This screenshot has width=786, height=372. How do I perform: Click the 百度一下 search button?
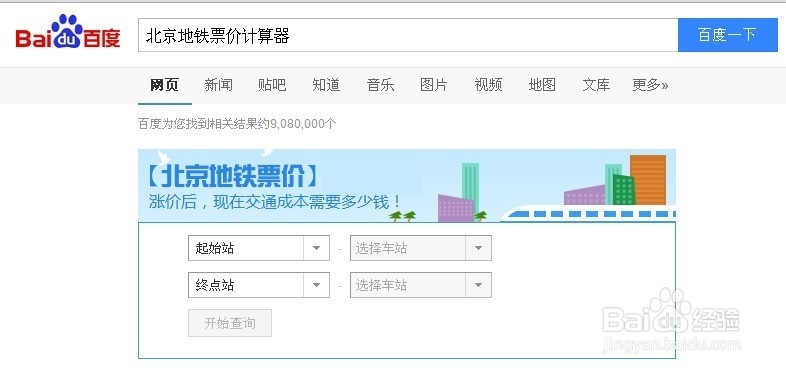click(x=728, y=35)
